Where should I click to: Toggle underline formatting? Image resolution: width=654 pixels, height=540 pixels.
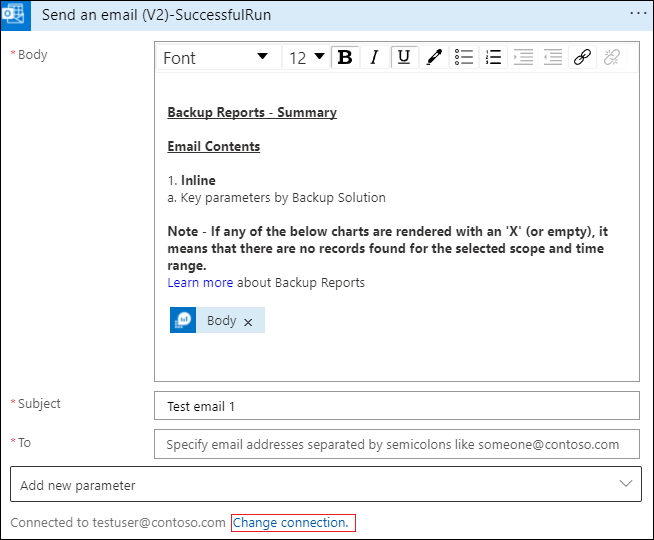(404, 57)
